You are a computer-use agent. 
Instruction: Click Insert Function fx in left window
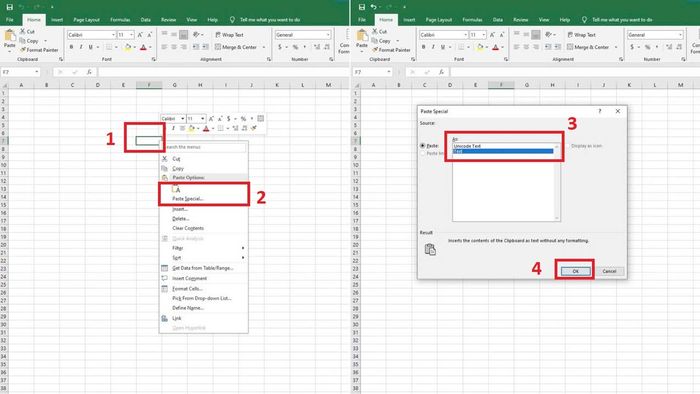89,72
